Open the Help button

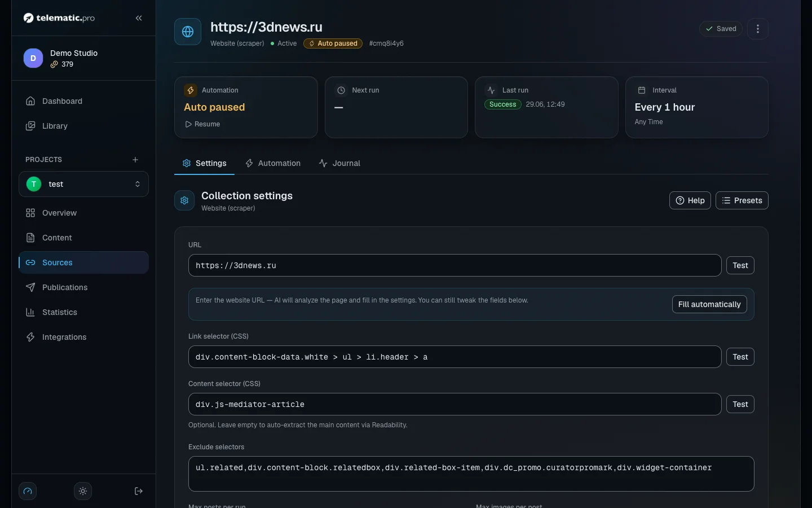[x=690, y=200]
